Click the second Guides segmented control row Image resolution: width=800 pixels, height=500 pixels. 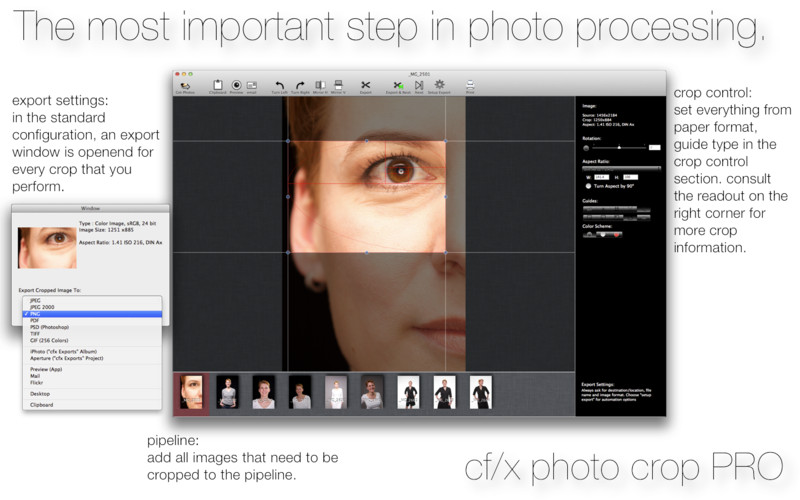616,217
